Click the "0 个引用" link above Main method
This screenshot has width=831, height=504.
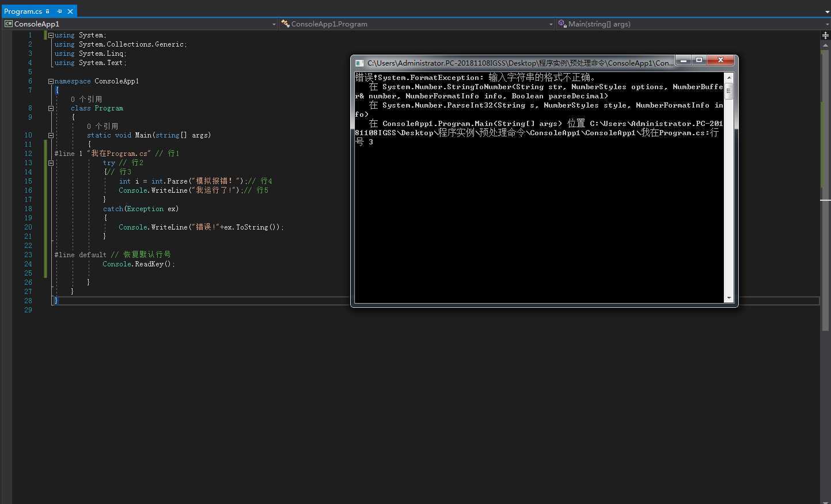pyautogui.click(x=103, y=126)
